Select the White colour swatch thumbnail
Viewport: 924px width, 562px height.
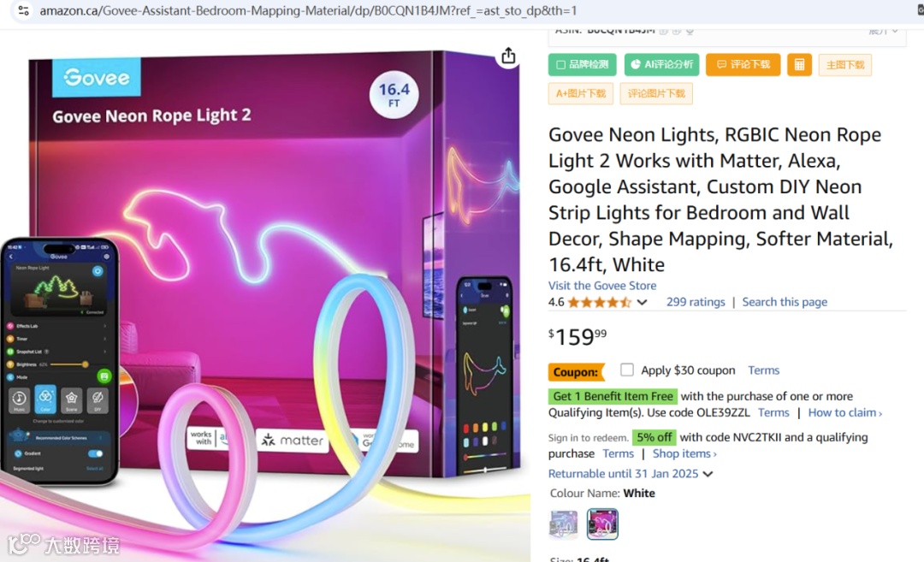[602, 524]
